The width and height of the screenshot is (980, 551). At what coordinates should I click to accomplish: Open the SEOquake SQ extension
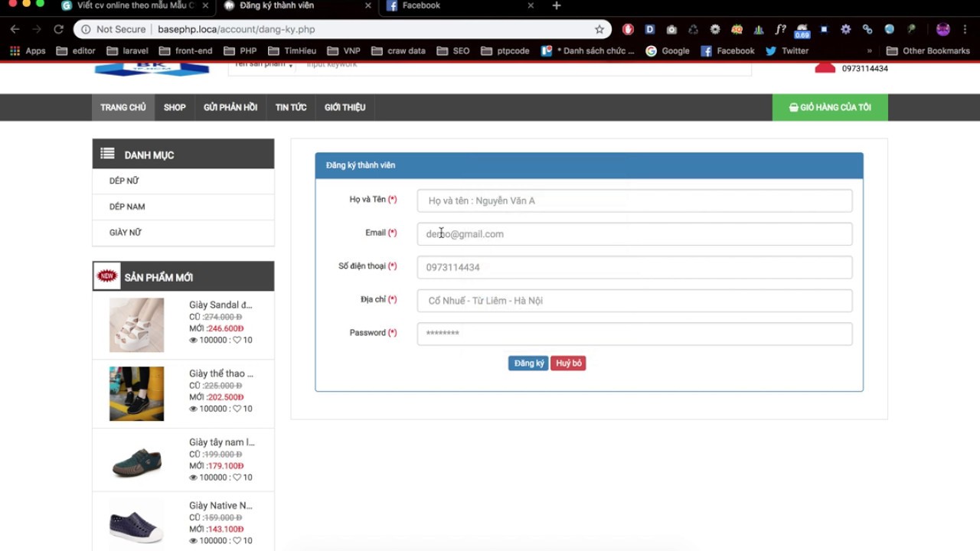737,29
